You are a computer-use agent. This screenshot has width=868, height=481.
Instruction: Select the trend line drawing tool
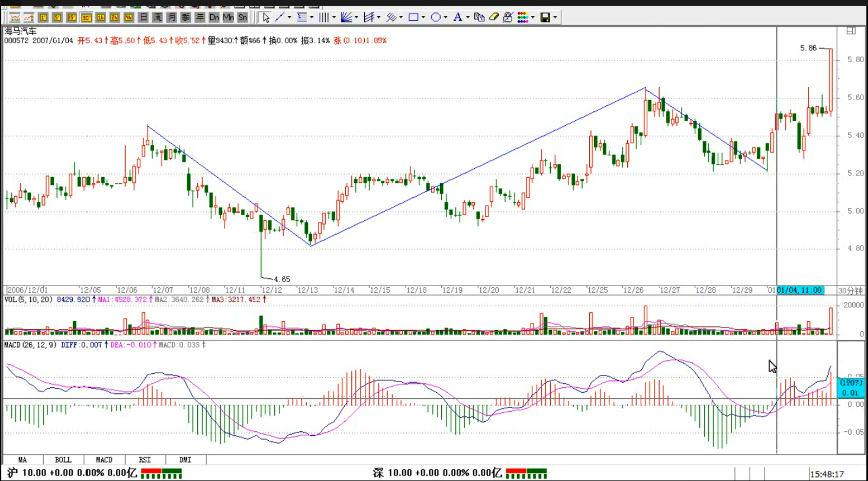(280, 17)
